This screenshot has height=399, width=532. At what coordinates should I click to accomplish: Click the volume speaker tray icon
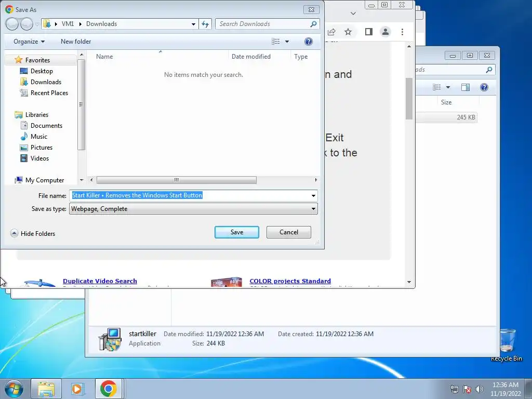tap(480, 389)
